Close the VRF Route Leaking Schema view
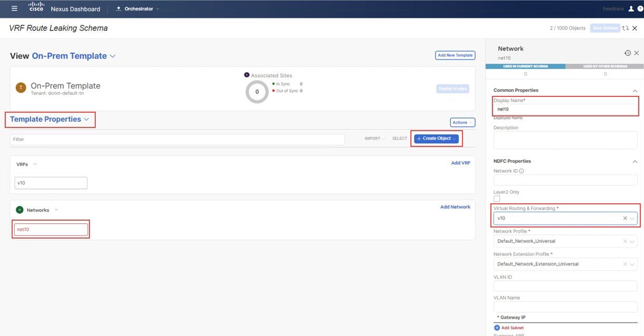 (635, 28)
